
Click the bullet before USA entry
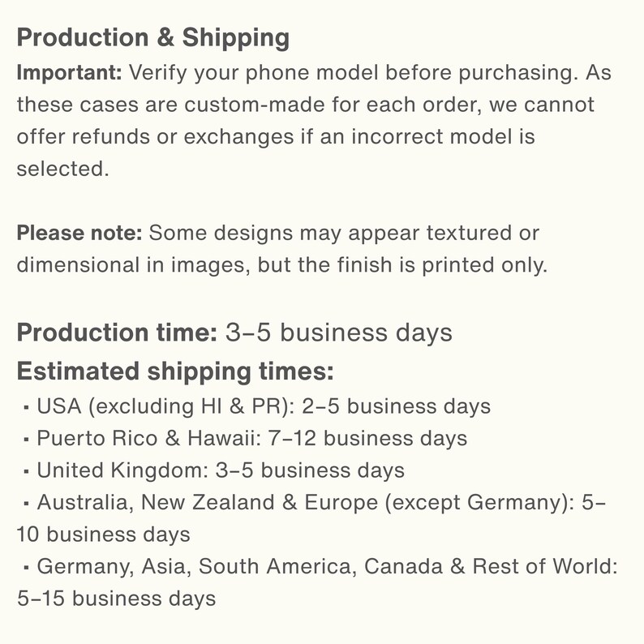26,408
